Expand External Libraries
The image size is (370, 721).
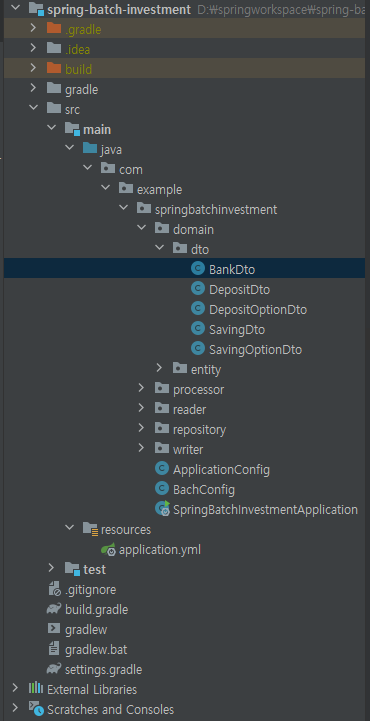(15, 688)
